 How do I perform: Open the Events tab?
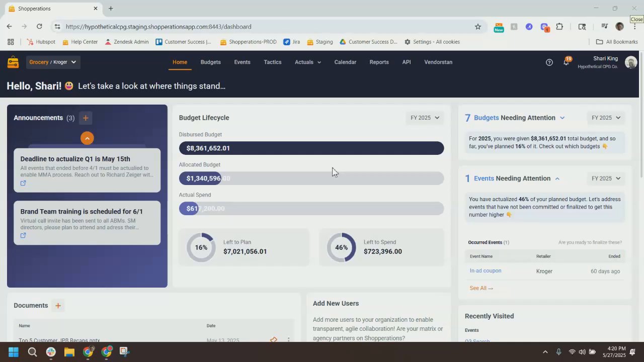(242, 62)
